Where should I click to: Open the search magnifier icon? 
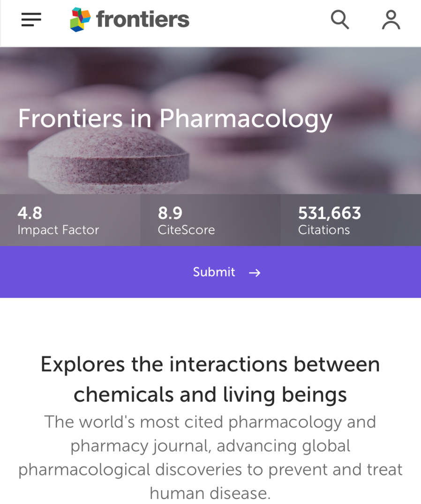(x=340, y=20)
